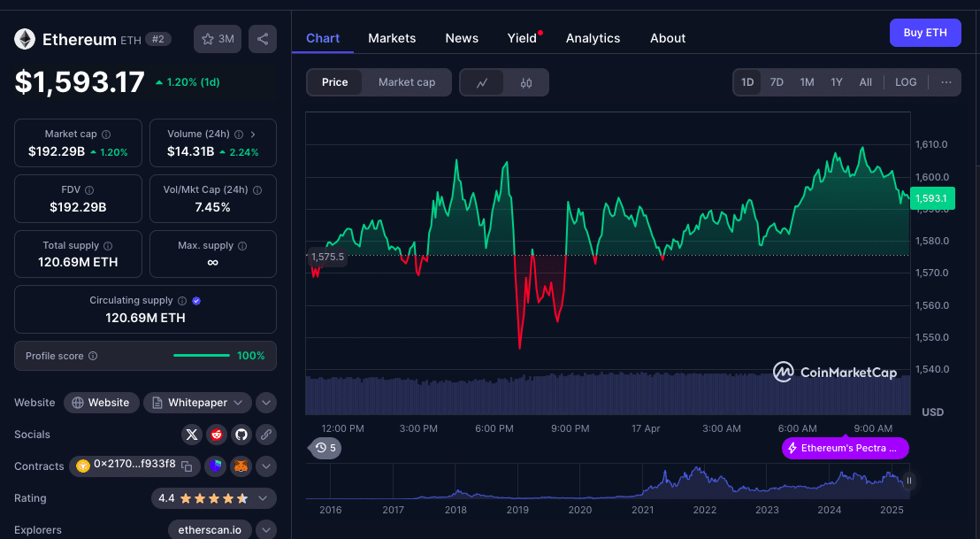The image size is (980, 539).
Task: Click the MetaMask fox icon
Action: (x=241, y=466)
